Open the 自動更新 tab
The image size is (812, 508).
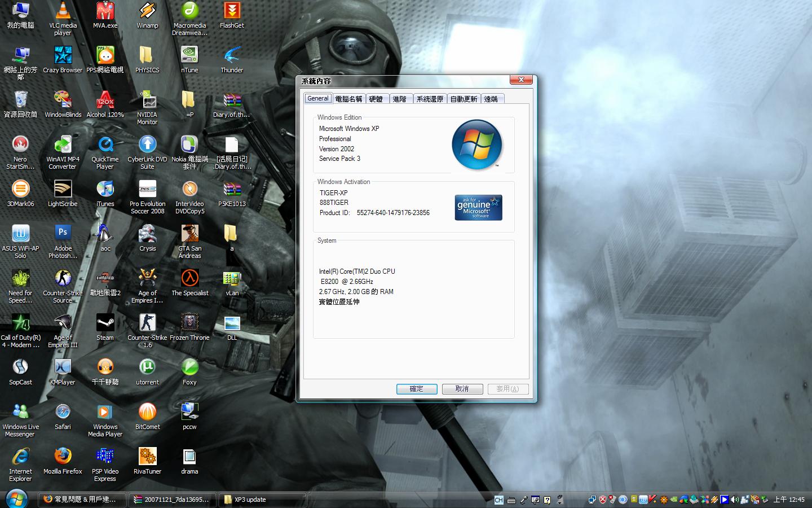(x=463, y=98)
